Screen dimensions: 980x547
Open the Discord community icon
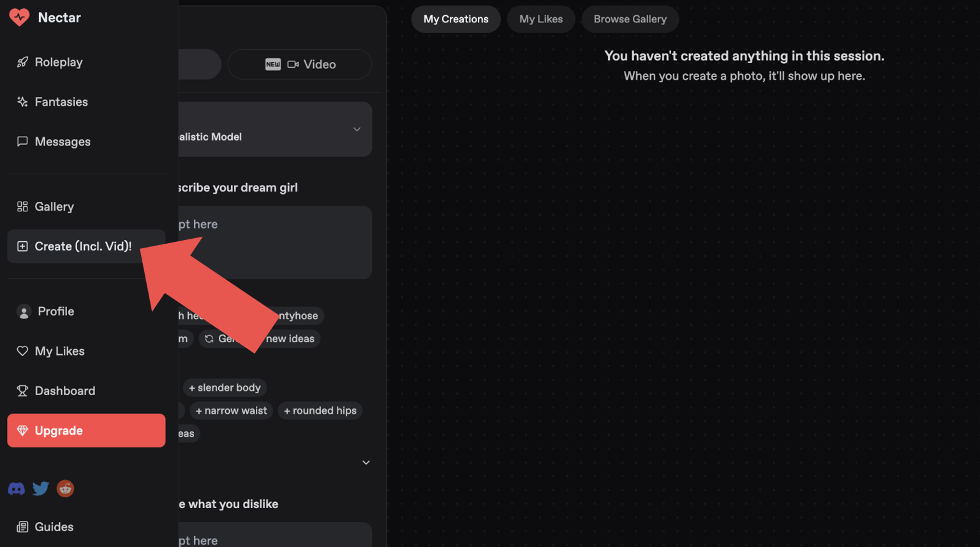point(17,488)
